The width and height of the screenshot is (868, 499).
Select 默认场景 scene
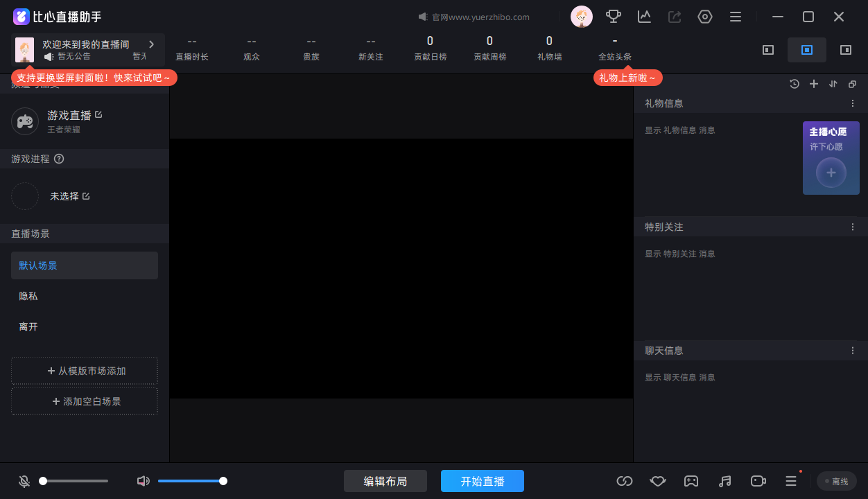pos(85,265)
